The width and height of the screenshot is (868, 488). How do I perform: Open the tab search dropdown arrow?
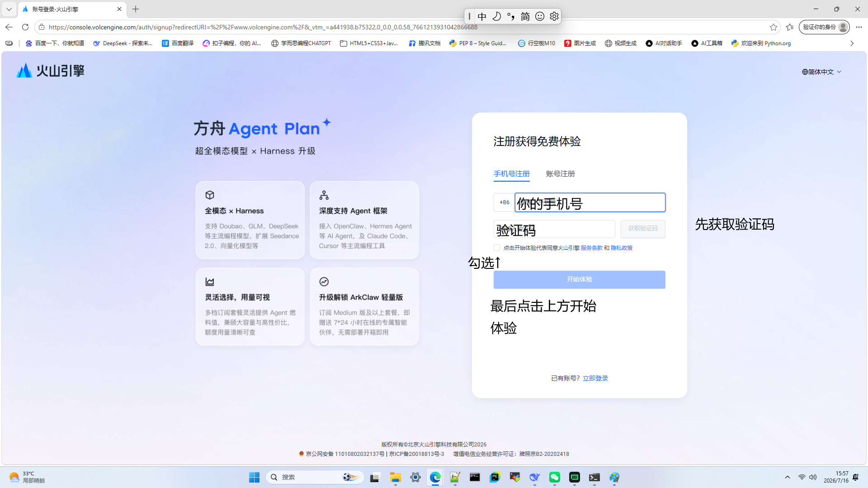coord(9,9)
